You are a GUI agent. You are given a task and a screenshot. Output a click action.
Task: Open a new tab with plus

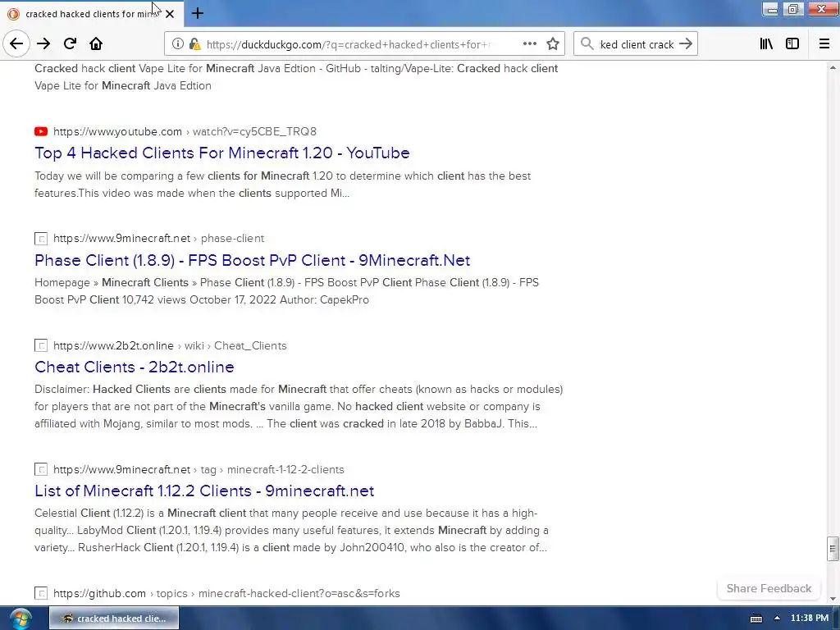click(198, 13)
